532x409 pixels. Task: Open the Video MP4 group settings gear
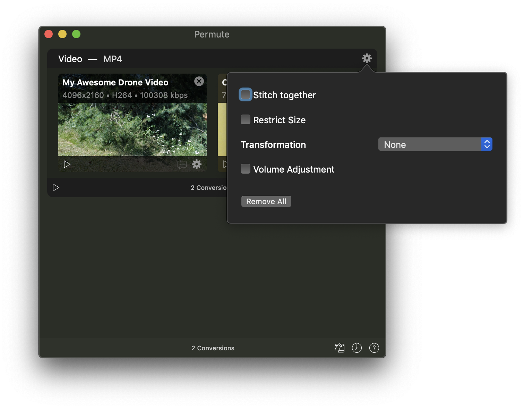tap(367, 58)
